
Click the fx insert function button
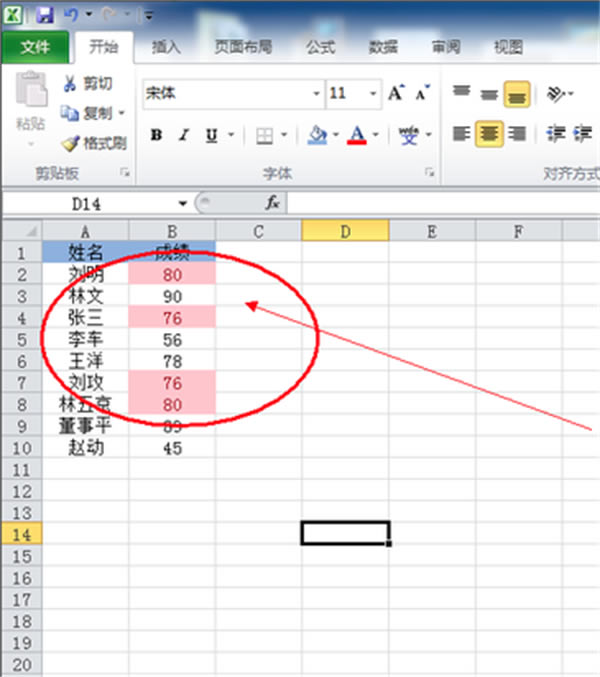[273, 203]
